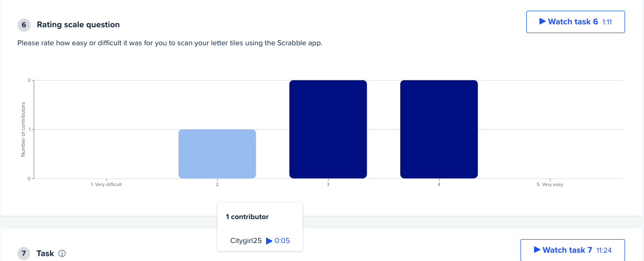Viewport: 644px width, 261px height.
Task: Click x-axis label 2 beneath the light blue bar
Action: [217, 185]
